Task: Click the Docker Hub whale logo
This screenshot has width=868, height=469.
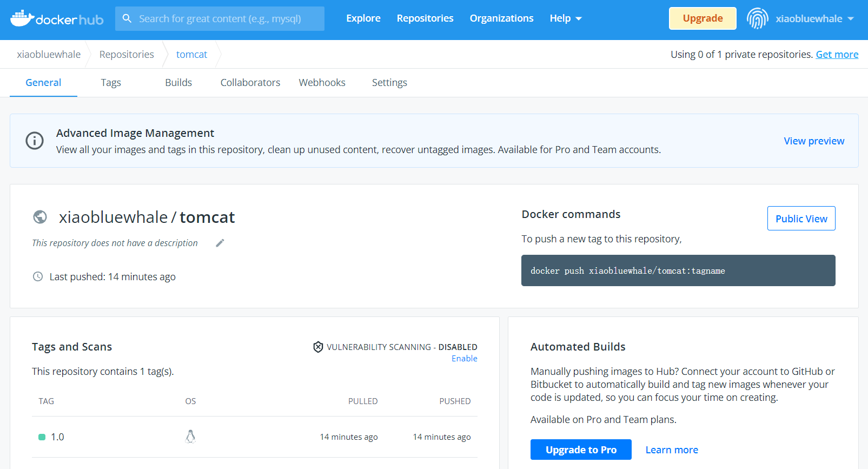Action: coord(57,18)
